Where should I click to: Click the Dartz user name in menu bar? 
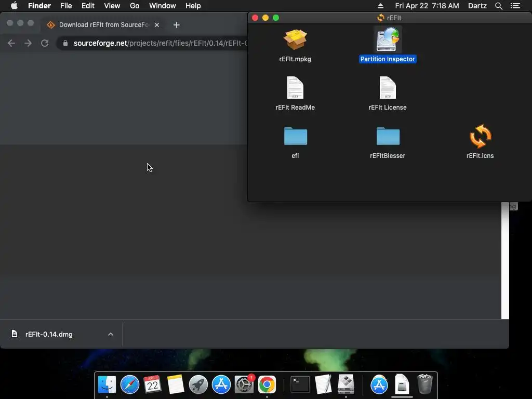(x=477, y=6)
